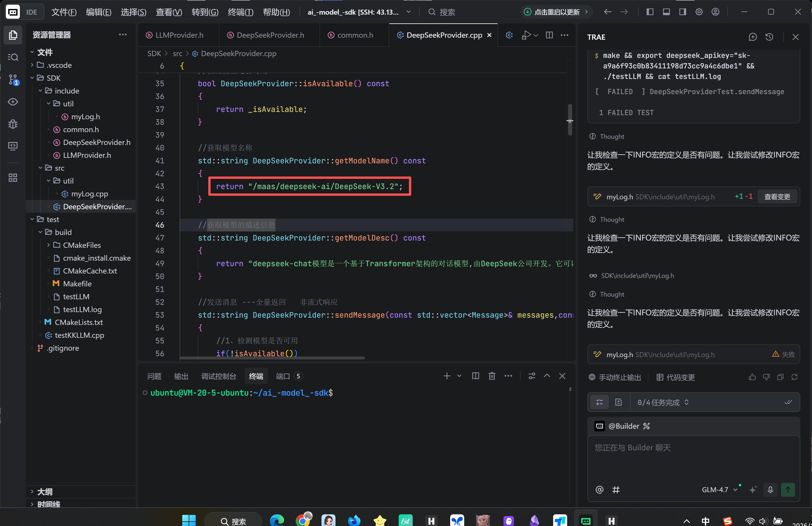Toggle the bottom panel layout button

[666, 12]
